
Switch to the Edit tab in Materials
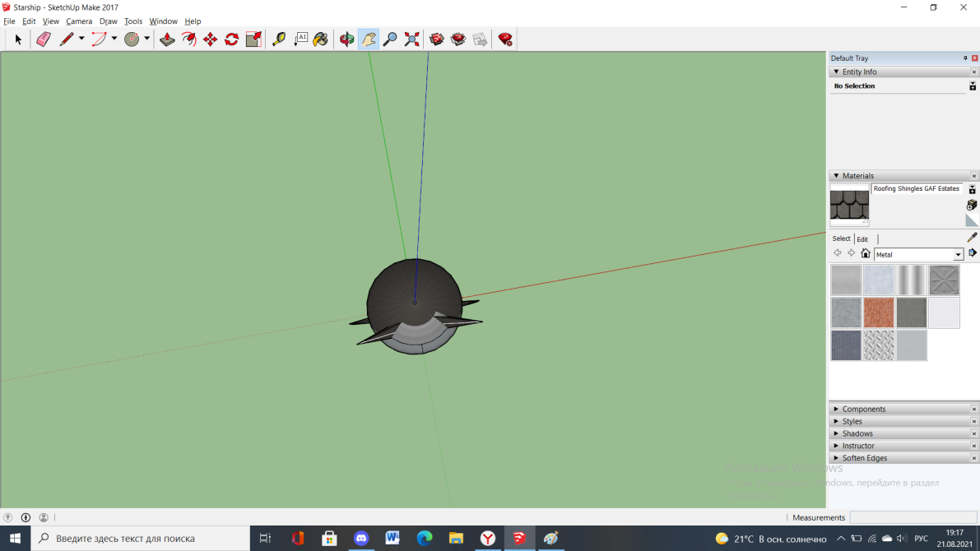click(x=862, y=239)
